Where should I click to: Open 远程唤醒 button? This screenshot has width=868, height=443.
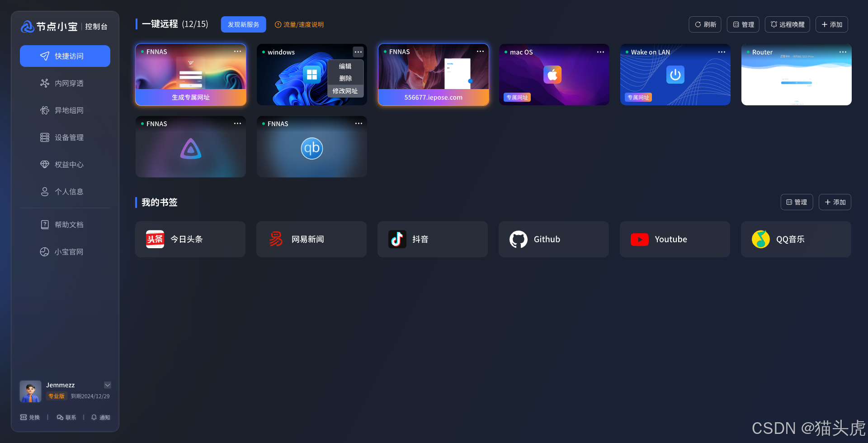[x=787, y=24]
